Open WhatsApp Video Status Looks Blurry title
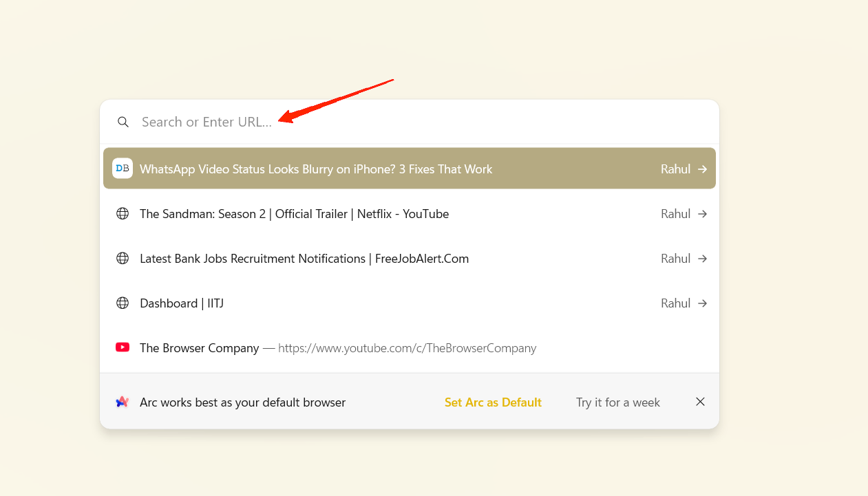The width and height of the screenshot is (868, 496). (316, 169)
